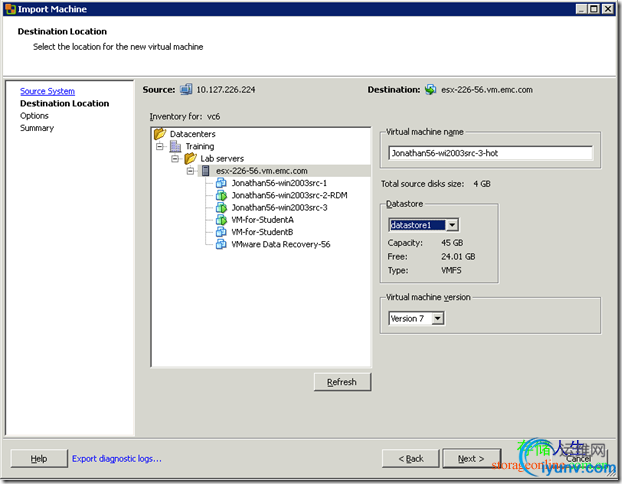Screen dimensions: 622x484
Task: Select Jonathan56-win2003src-3 row text
Action: pos(280,208)
